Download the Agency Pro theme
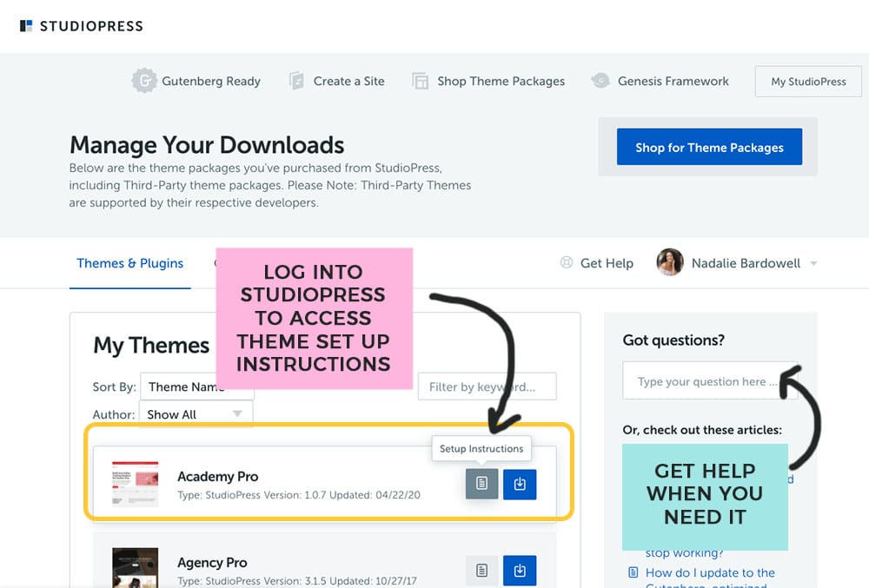The width and height of the screenshot is (869, 588). 520,571
